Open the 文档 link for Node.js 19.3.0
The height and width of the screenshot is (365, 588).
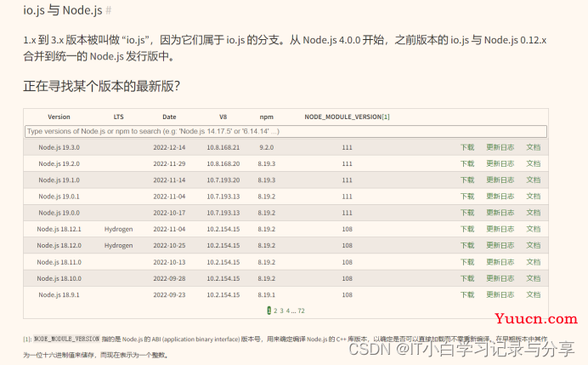tap(534, 147)
